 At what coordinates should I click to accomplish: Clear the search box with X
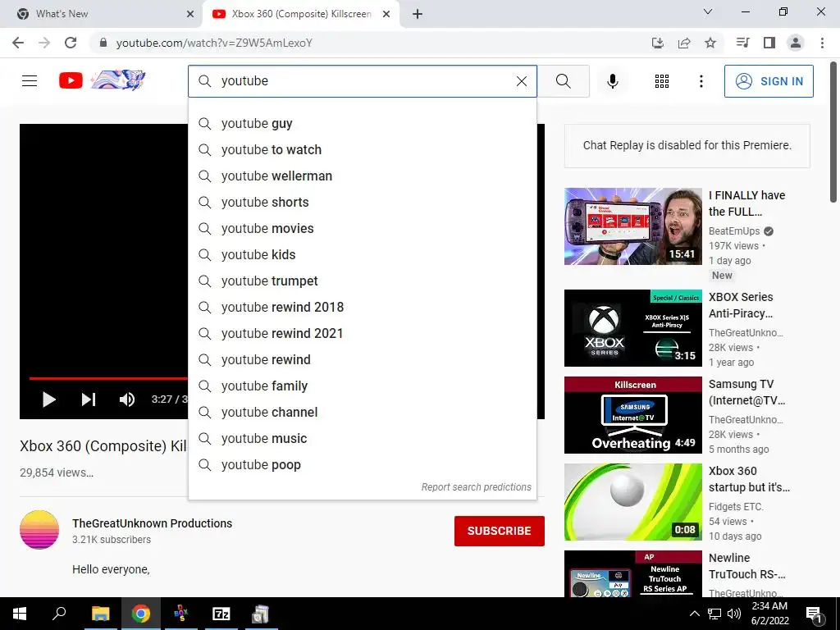click(x=521, y=81)
